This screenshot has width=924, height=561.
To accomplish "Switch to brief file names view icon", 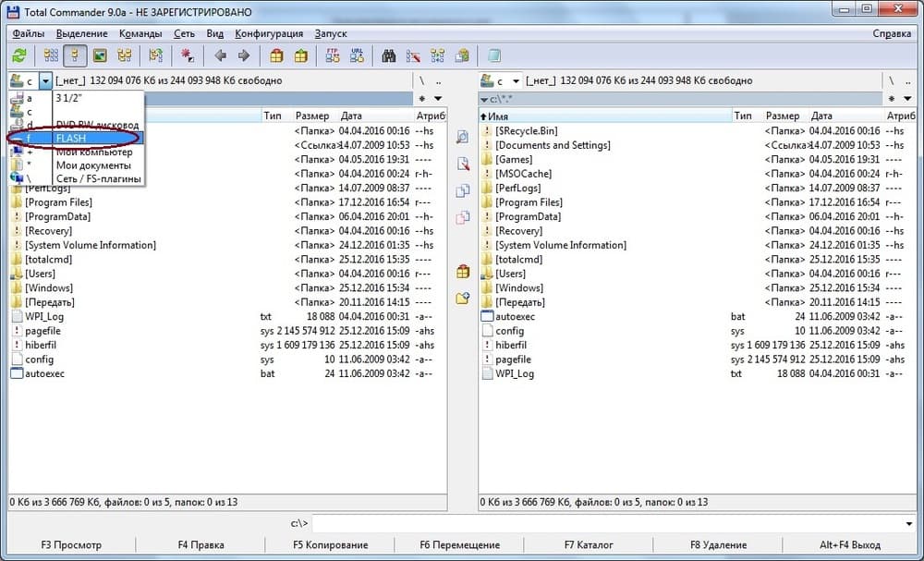I will tap(51, 56).
